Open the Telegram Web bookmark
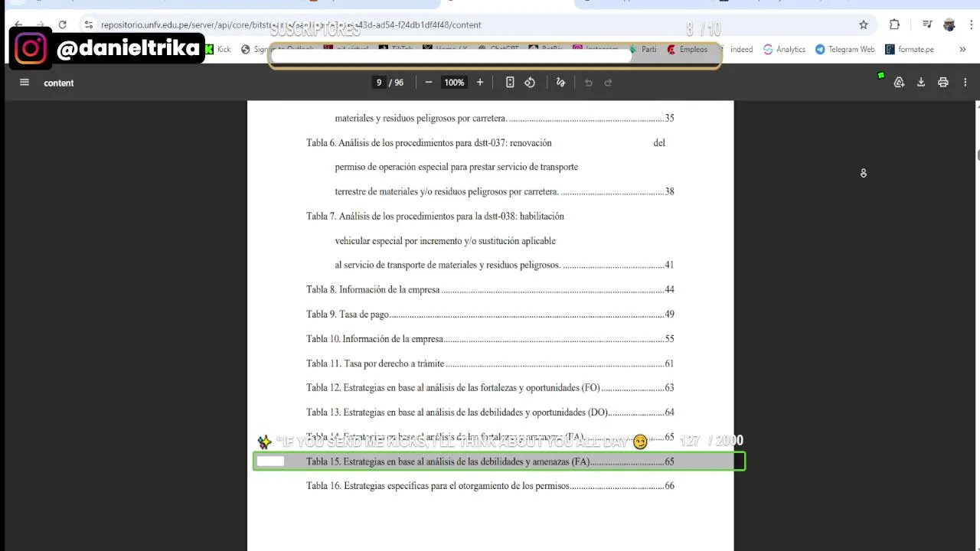 [844, 49]
